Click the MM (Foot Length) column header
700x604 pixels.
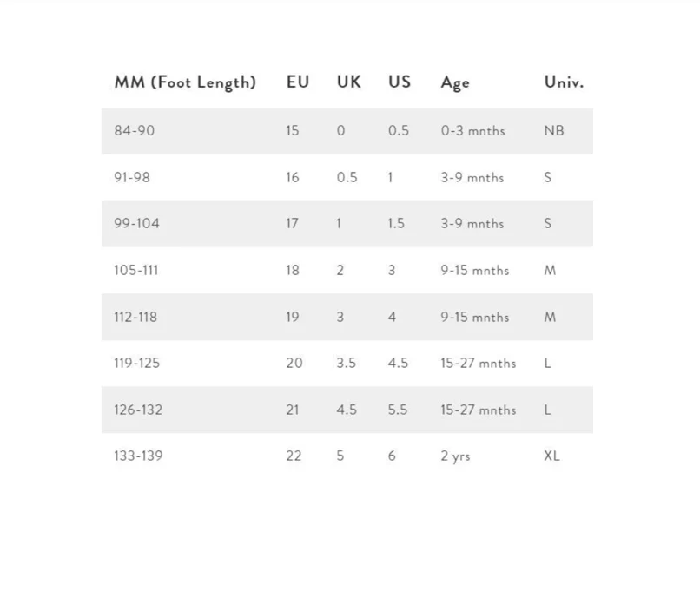coord(185,82)
